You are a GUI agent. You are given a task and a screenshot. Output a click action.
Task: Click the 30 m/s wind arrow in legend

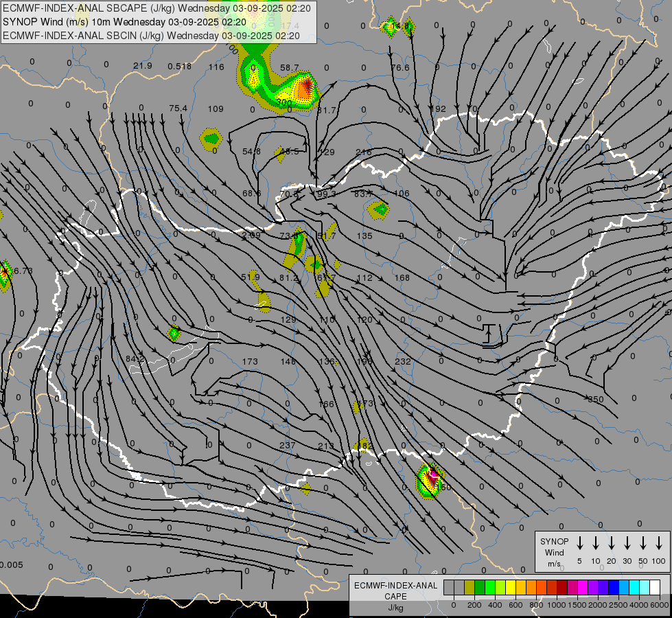(x=627, y=542)
